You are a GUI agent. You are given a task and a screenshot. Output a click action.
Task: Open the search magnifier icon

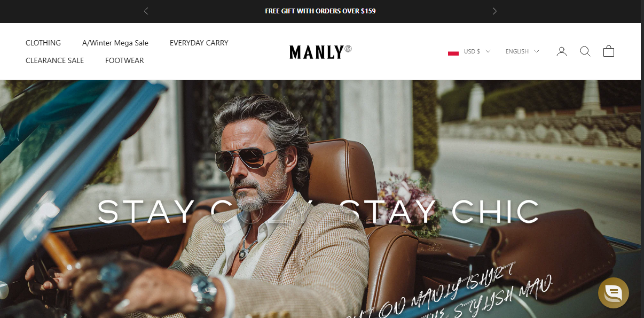point(585,51)
